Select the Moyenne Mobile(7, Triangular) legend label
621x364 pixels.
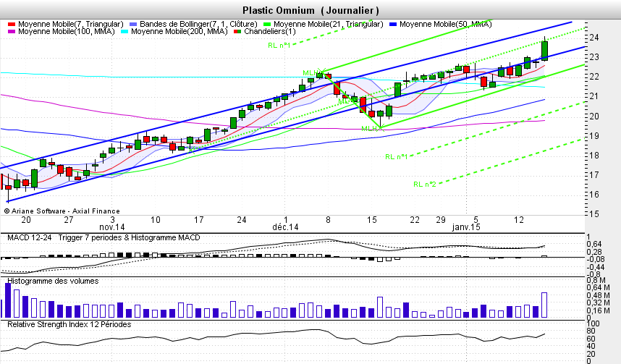click(x=70, y=24)
